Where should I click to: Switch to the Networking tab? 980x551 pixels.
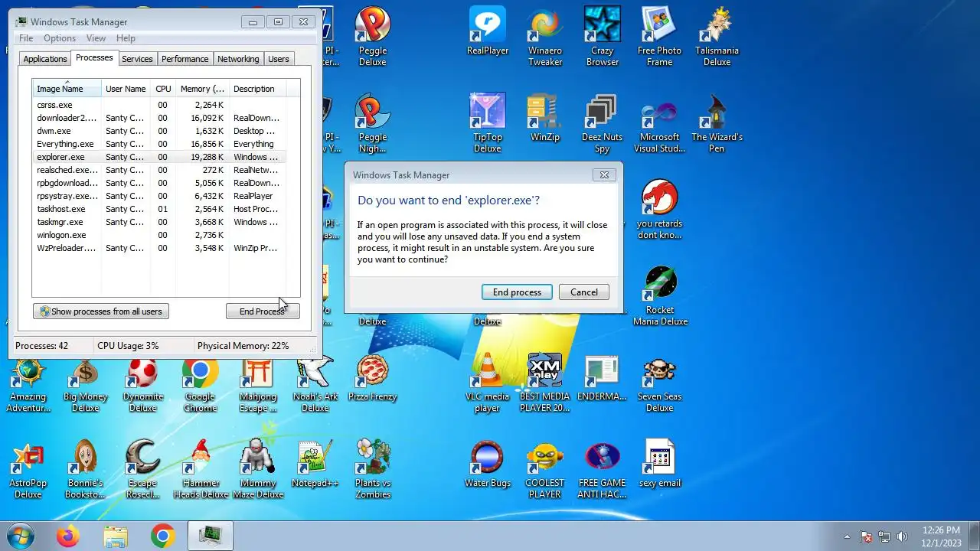tap(238, 59)
